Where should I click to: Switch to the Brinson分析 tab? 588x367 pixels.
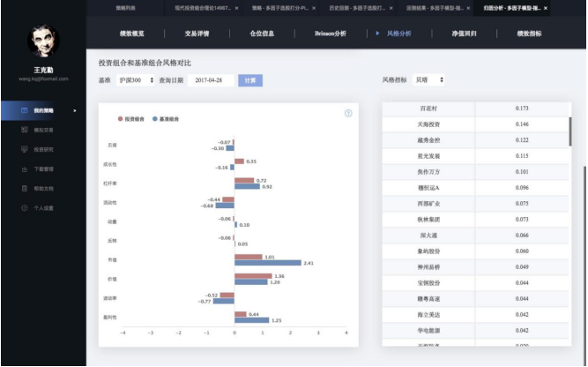331,33
